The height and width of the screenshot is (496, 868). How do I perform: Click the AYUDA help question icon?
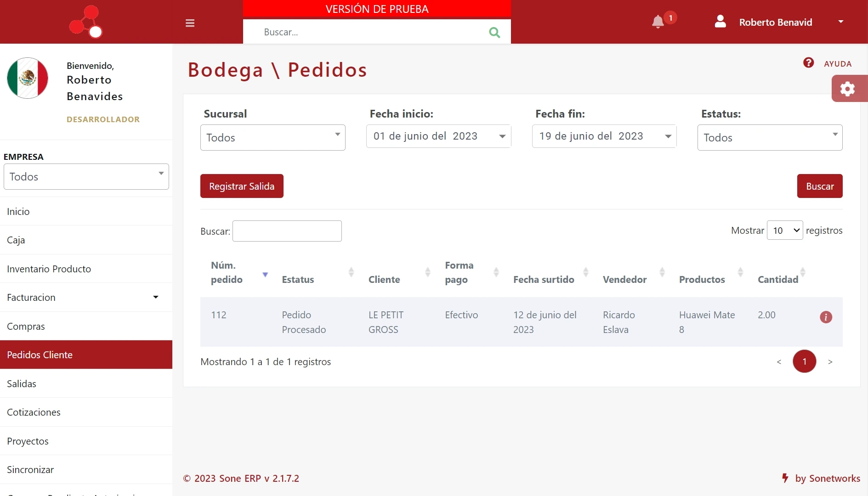click(808, 62)
